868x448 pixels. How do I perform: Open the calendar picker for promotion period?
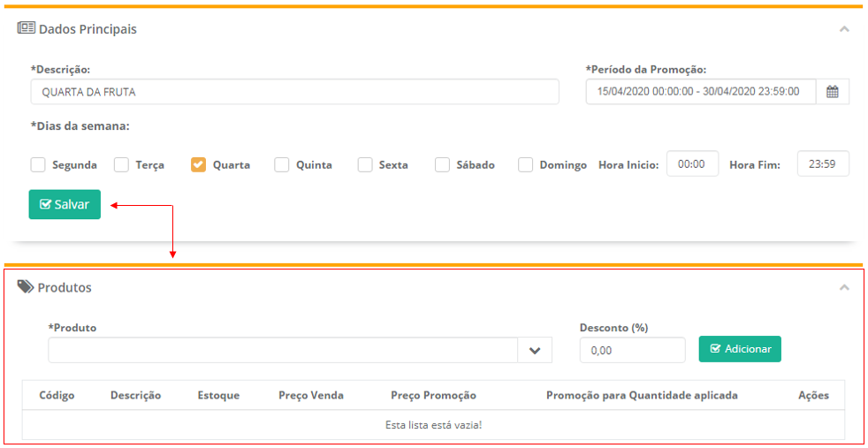tap(832, 92)
